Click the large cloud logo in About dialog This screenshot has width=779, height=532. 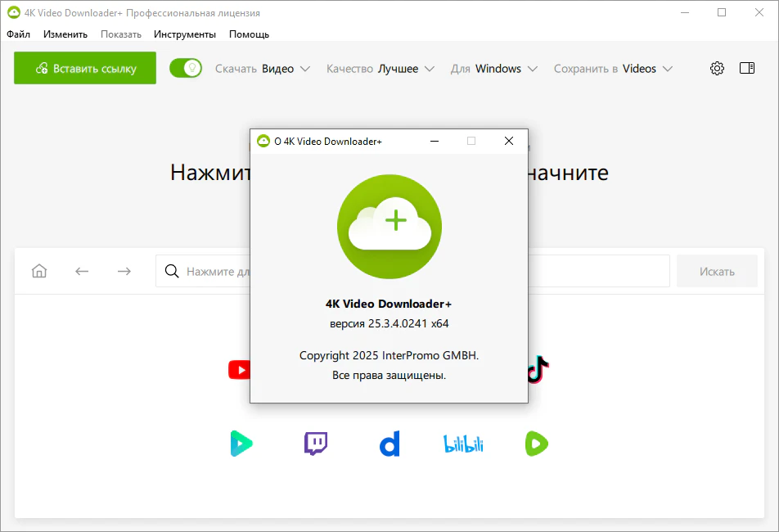[389, 227]
